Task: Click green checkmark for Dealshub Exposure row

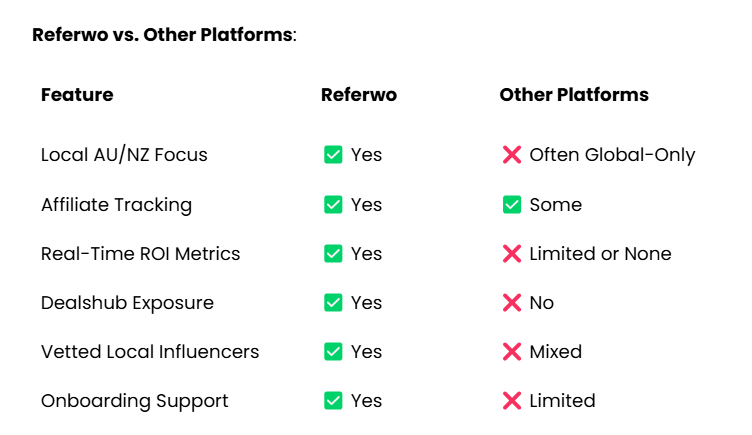Action: [x=333, y=303]
